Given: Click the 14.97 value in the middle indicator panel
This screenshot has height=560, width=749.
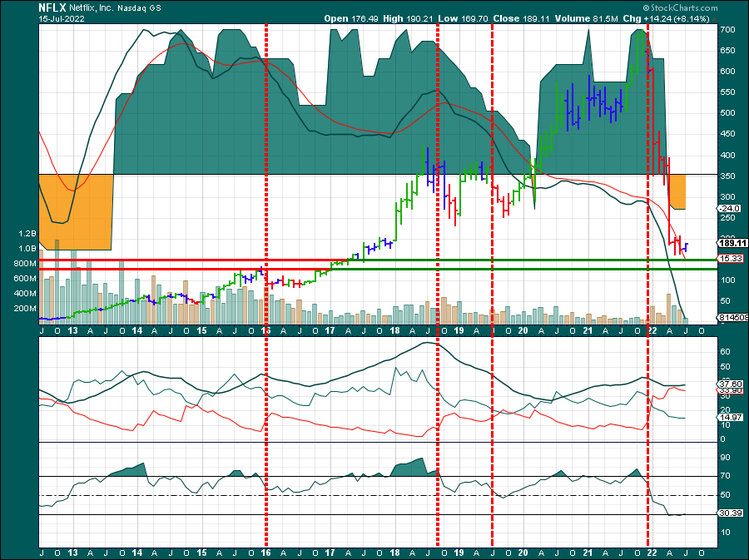Looking at the screenshot, I should point(730,418).
